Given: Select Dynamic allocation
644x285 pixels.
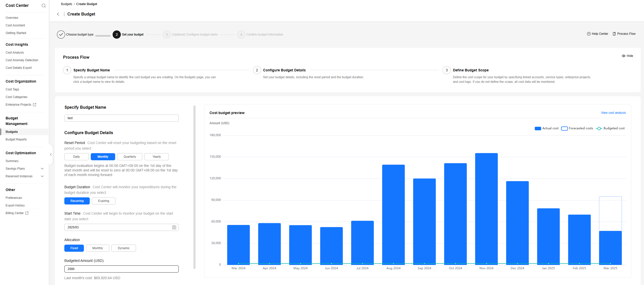Looking at the screenshot, I should coord(124,248).
